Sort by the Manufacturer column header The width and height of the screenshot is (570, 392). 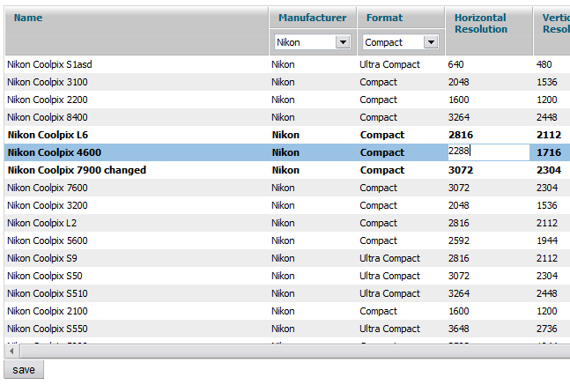pos(312,18)
